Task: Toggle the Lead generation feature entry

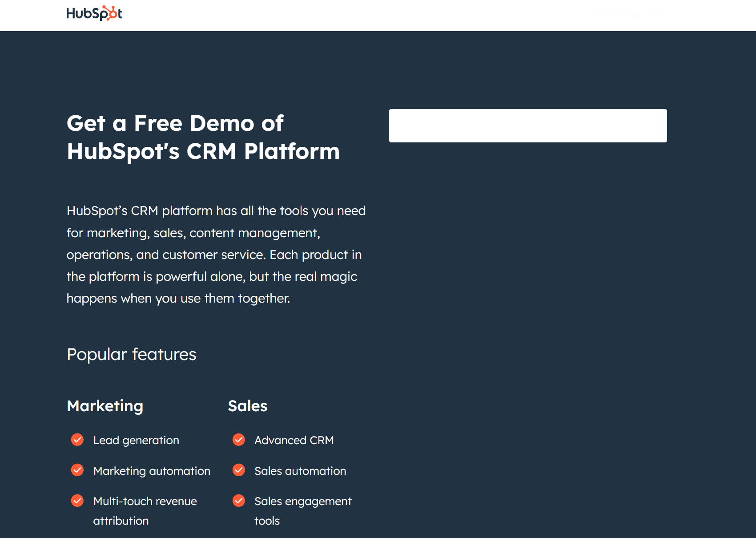Action: [136, 440]
